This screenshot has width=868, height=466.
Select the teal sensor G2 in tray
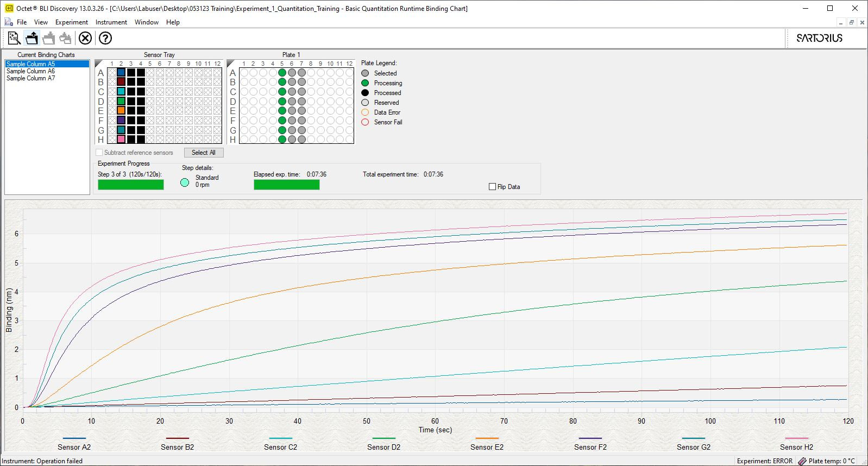click(x=121, y=130)
